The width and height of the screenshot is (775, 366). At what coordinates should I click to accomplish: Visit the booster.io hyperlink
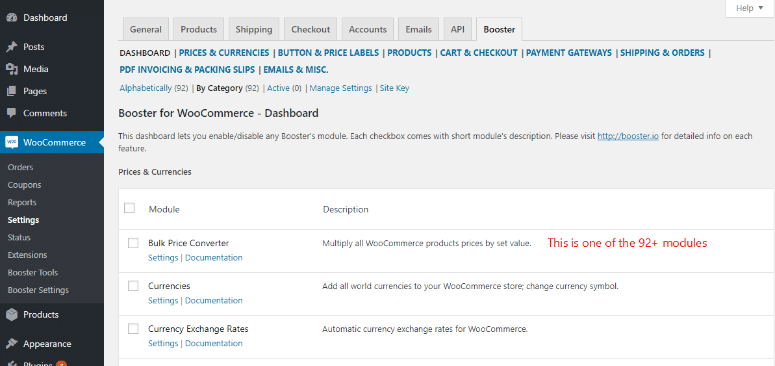click(628, 135)
